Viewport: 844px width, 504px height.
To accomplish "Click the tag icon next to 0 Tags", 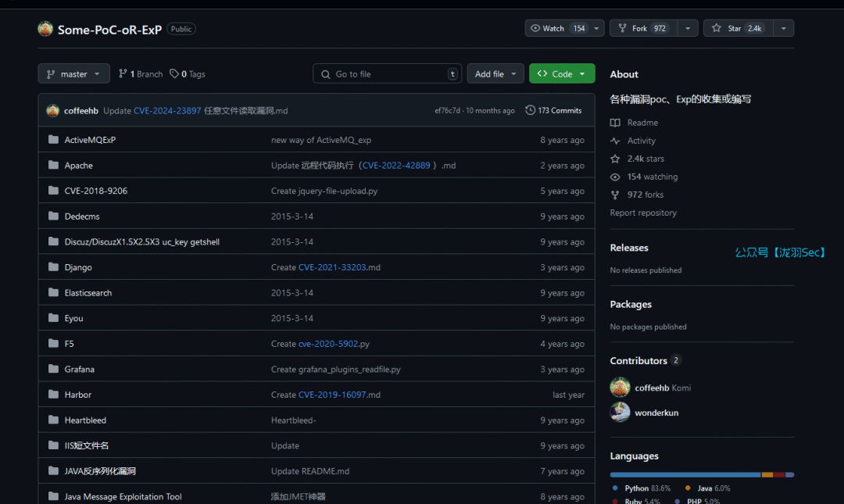I will click(173, 73).
